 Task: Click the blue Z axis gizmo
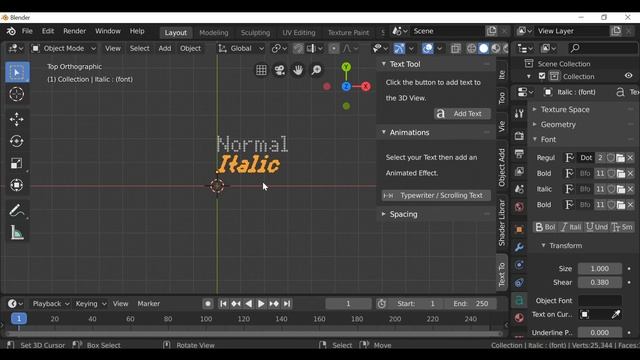pyautogui.click(x=346, y=87)
